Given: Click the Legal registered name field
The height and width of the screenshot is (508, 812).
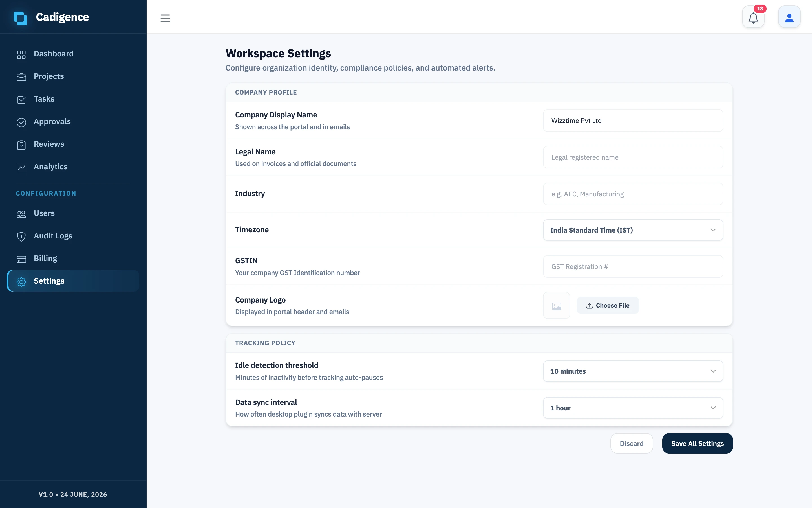Looking at the screenshot, I should 633,157.
